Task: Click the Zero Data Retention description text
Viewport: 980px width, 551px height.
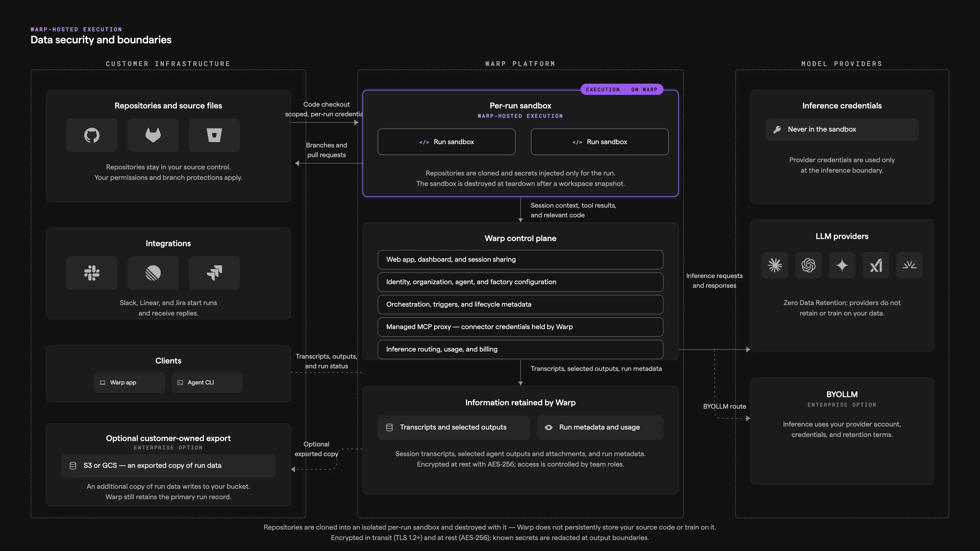Action: 842,308
